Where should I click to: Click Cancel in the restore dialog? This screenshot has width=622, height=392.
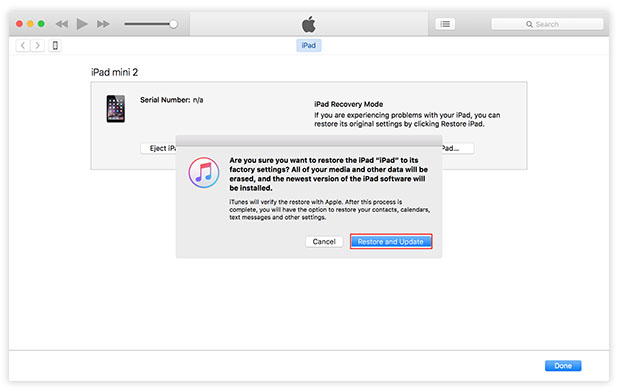324,242
